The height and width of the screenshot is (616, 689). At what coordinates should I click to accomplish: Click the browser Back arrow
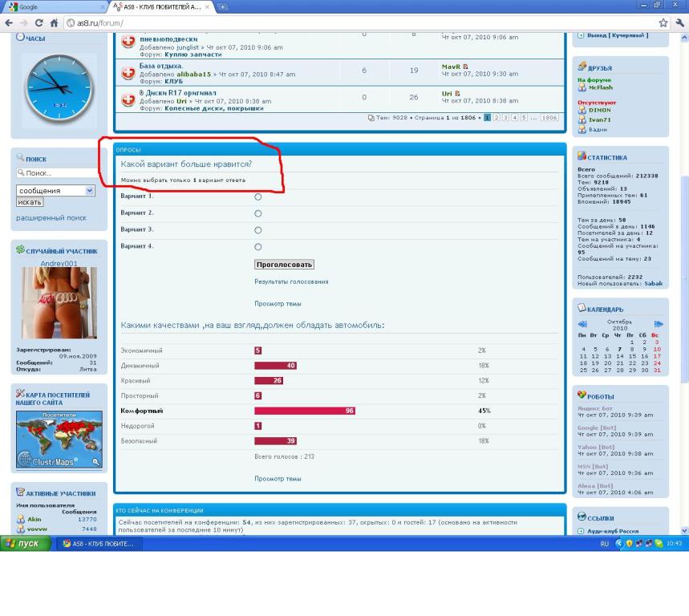tap(8, 22)
